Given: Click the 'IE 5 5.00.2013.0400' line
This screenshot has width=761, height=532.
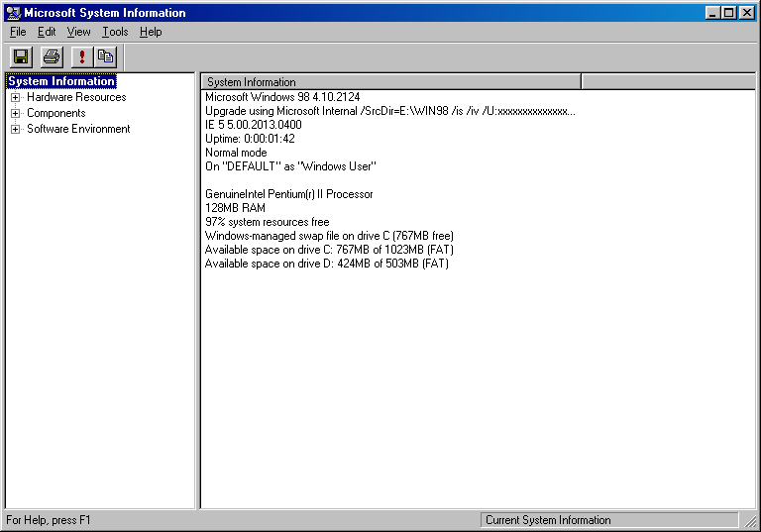Looking at the screenshot, I should click(254, 125).
